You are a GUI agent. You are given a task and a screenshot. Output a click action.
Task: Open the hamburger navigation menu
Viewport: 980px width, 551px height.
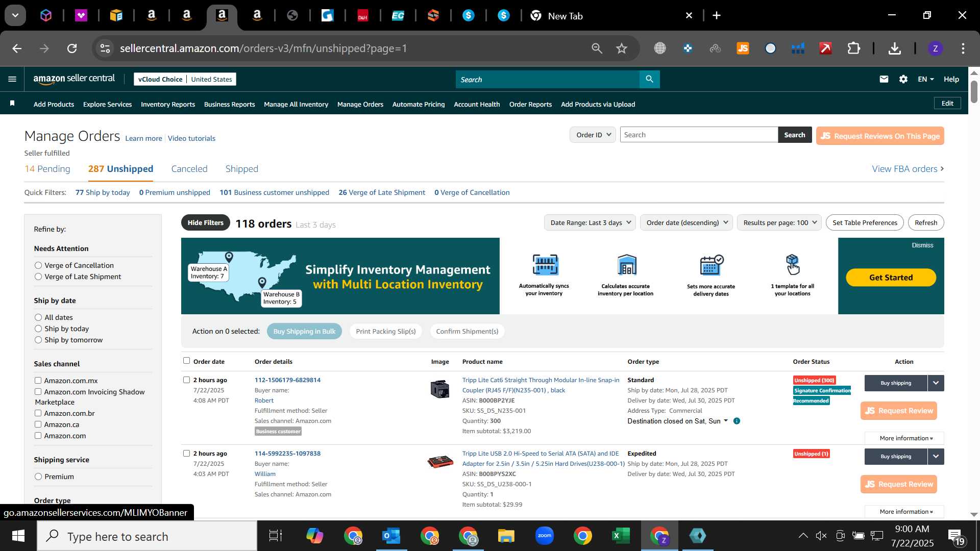(x=12, y=79)
